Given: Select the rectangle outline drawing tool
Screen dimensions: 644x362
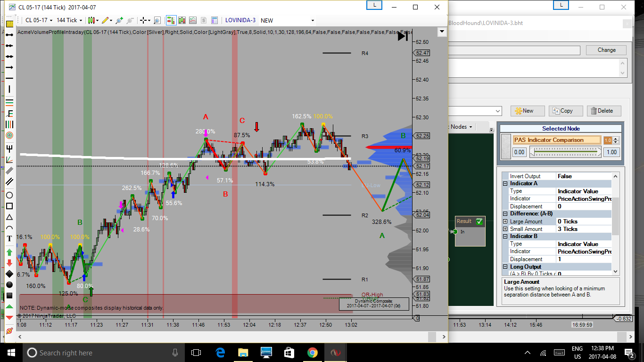Looking at the screenshot, I should (9, 206).
